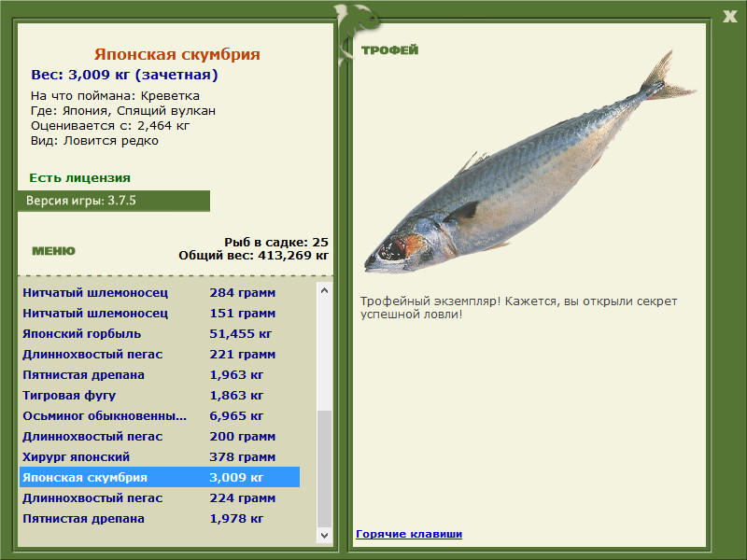Select the Длиннохвостый пегас 224 грамм row
This screenshot has width=747, height=560.
point(160,497)
